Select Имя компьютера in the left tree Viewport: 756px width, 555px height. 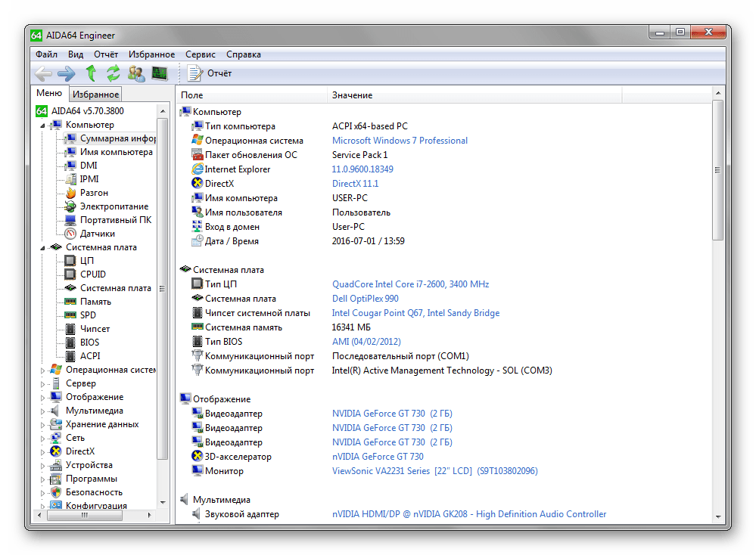click(116, 152)
